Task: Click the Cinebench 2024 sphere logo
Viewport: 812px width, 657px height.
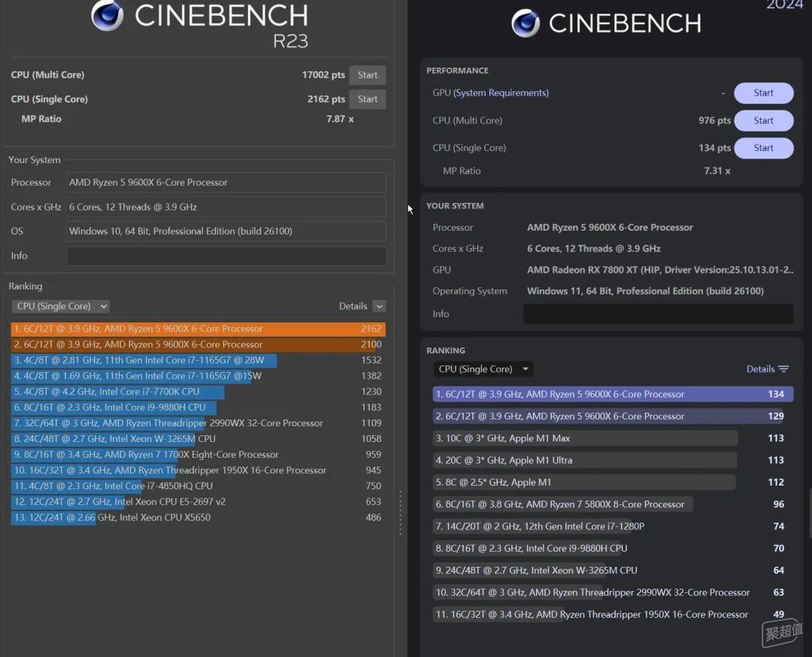Action: [x=526, y=23]
